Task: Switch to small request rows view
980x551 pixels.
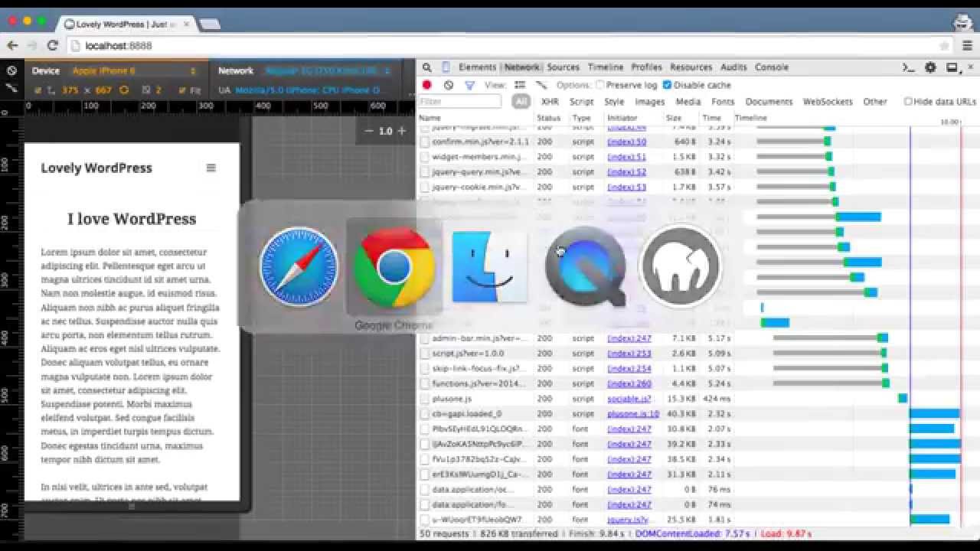Action: tap(541, 85)
